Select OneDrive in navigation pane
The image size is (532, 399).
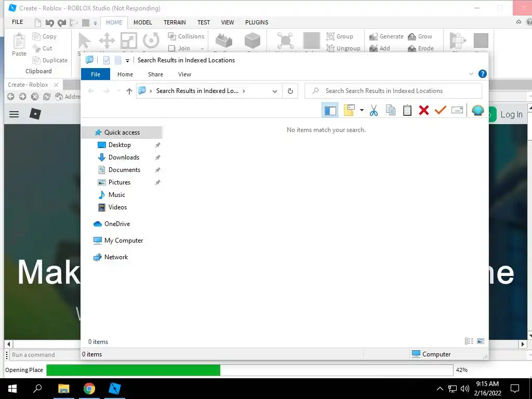pos(117,224)
